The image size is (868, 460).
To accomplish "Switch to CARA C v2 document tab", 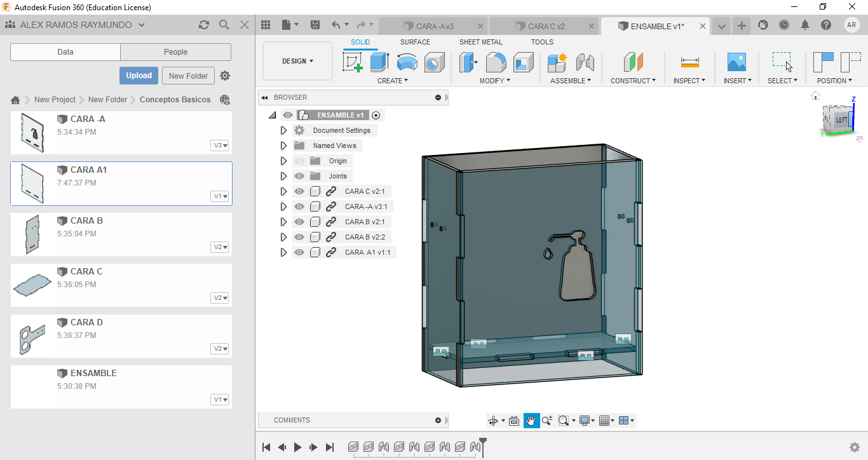I will click(545, 26).
